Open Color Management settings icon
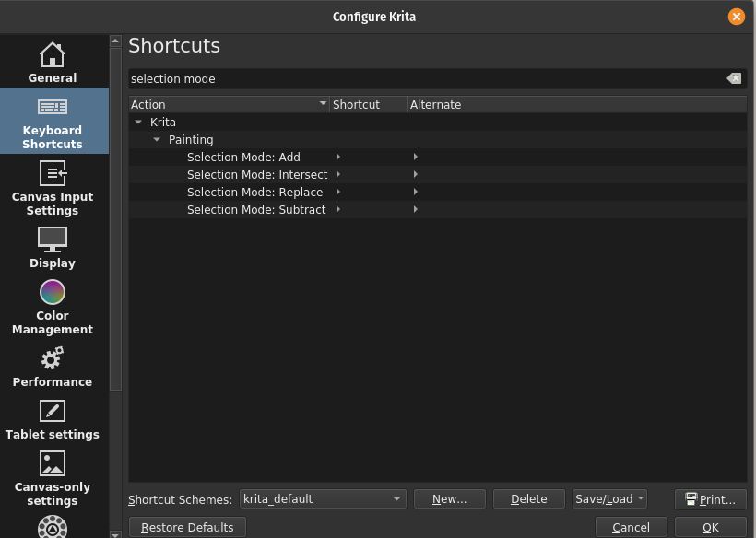Viewport: 756px width, 538px height. click(53, 292)
